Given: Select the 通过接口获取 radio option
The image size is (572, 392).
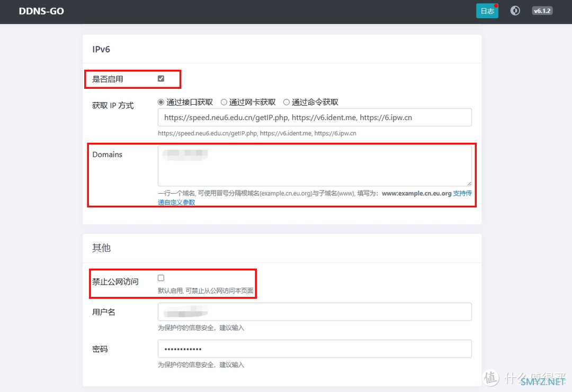Looking at the screenshot, I should tap(162, 102).
